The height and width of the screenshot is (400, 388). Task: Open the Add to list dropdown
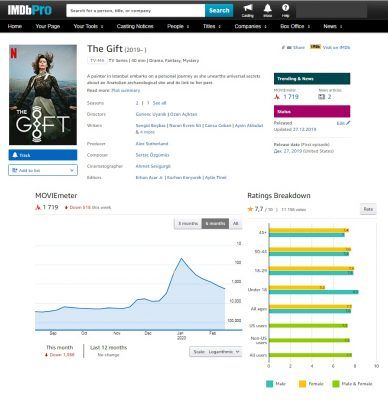coord(43,170)
